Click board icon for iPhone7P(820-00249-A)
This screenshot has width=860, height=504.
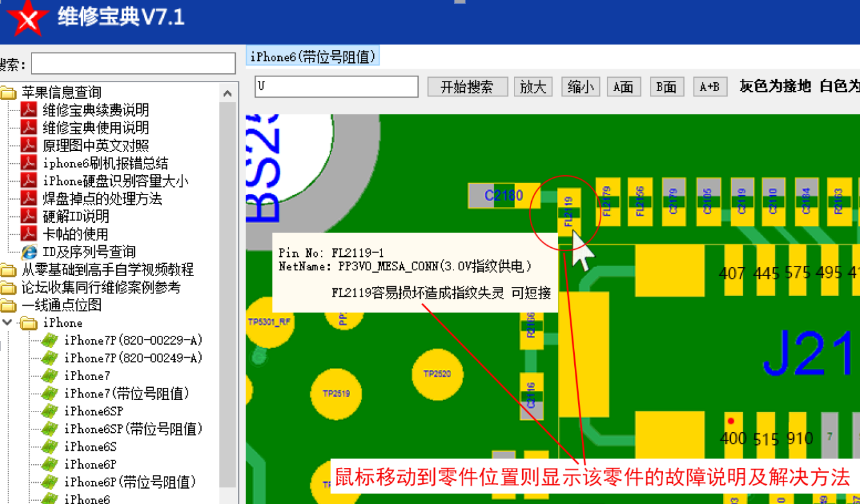coord(50,358)
